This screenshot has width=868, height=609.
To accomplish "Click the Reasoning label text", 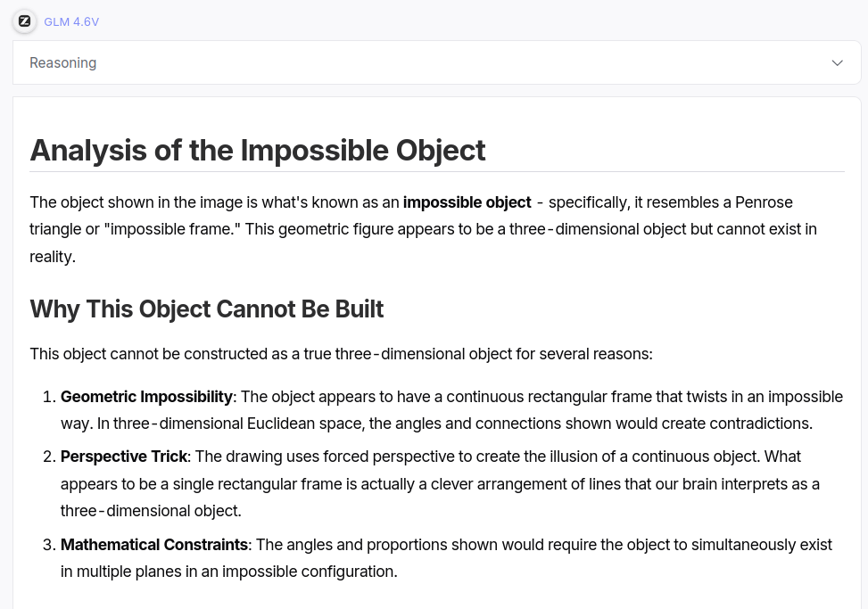I will point(62,62).
